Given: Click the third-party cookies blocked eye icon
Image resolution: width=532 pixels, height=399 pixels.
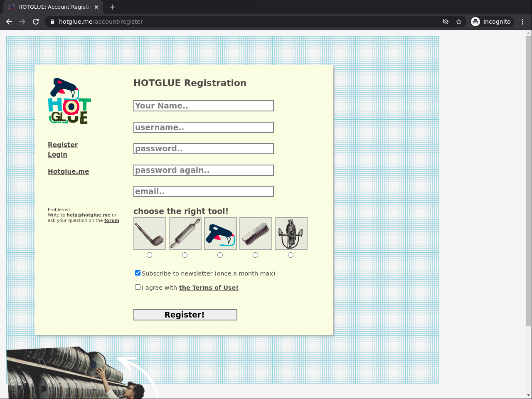Looking at the screenshot, I should click(x=446, y=22).
